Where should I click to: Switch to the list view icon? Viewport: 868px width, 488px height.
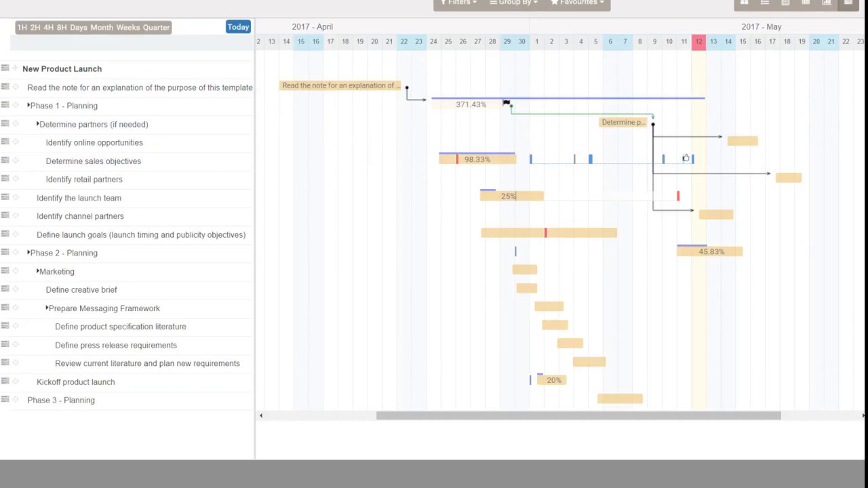765,3
